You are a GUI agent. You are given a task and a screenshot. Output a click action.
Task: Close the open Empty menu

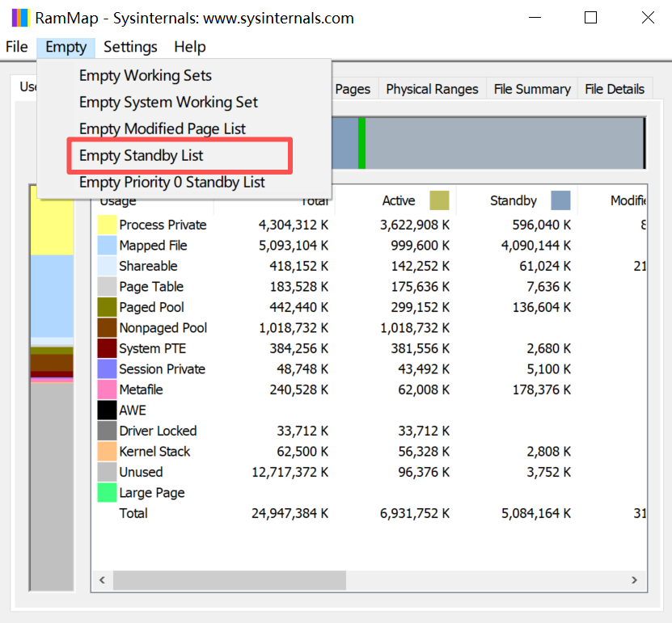(66, 47)
